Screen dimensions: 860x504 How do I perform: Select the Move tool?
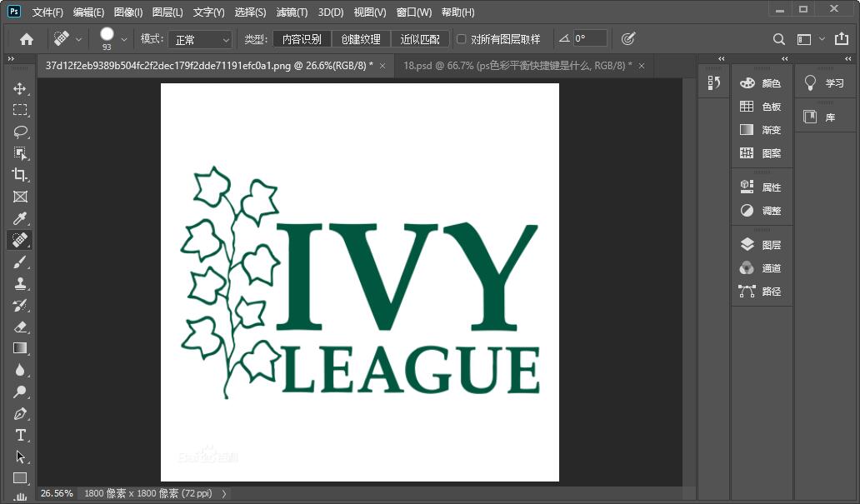coord(20,89)
